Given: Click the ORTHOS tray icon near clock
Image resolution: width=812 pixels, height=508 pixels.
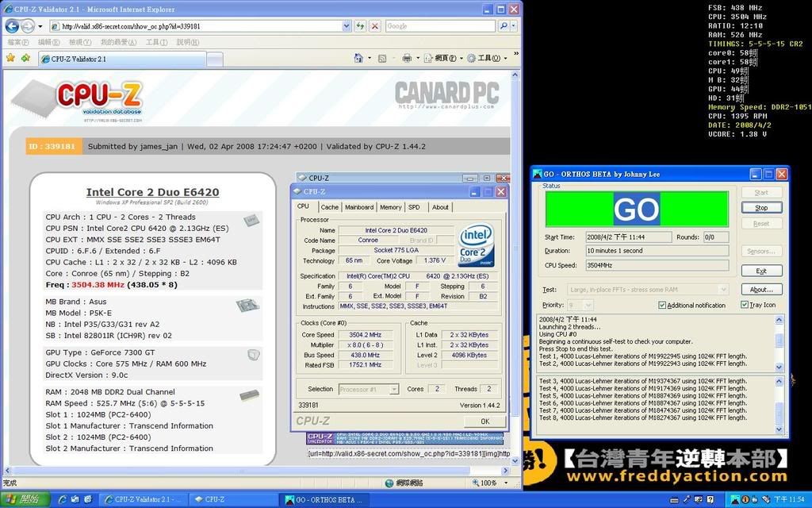Looking at the screenshot, I should coord(734,500).
